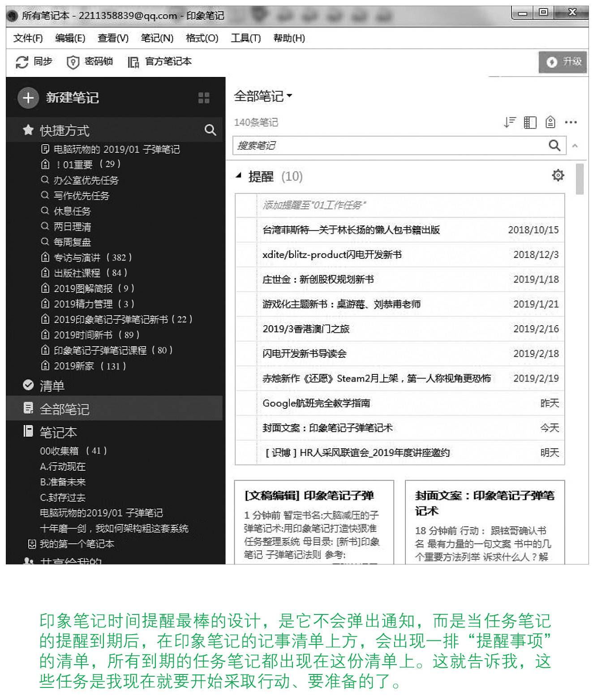Image resolution: width=597 pixels, height=700 pixels.
Task: Open the 文件(F) menu
Action: [x=28, y=39]
